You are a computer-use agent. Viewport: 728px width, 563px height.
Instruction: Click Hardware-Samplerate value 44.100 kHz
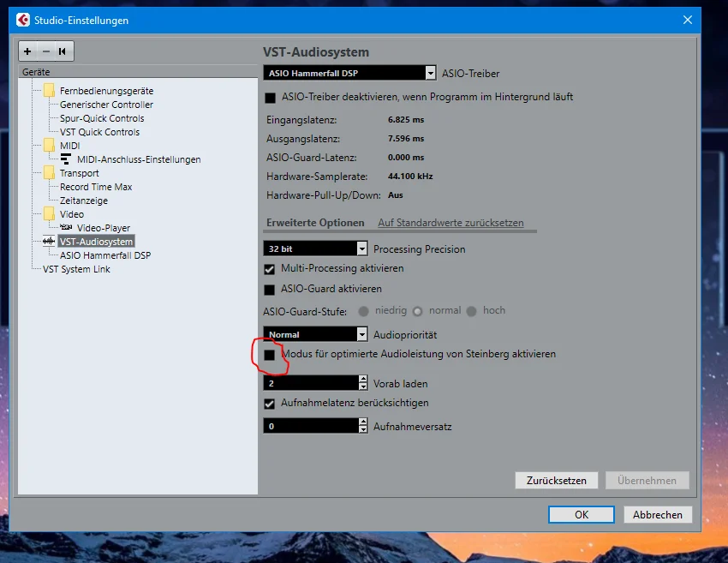tap(410, 176)
